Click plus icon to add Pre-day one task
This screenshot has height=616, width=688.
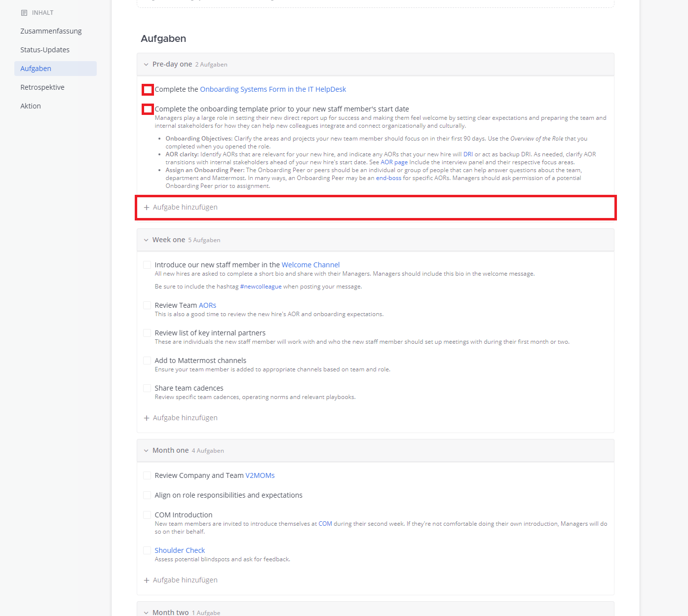point(147,208)
